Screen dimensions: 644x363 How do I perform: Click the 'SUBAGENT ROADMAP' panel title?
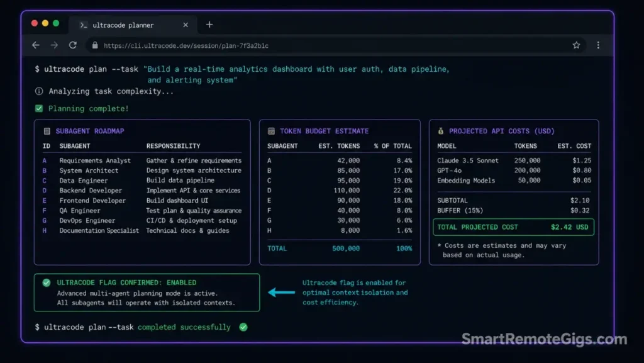pyautogui.click(x=90, y=131)
